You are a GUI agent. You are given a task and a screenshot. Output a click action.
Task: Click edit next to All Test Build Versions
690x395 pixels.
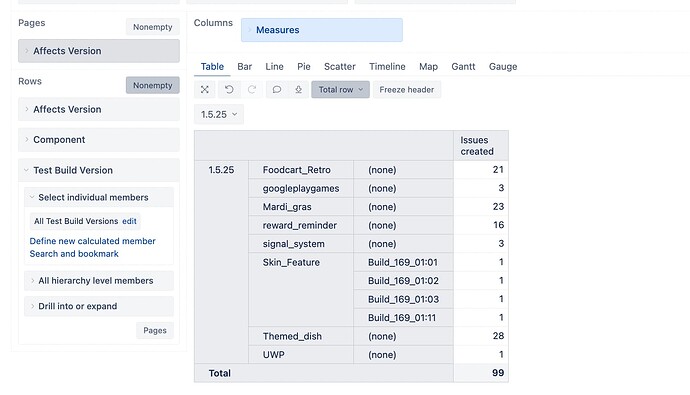click(129, 221)
